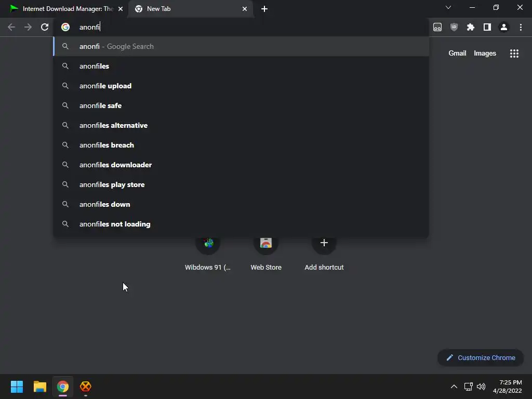Screen dimensions: 532x399
Task: Select the 'anonfiles not loading' suggestion
Action: 241,224
